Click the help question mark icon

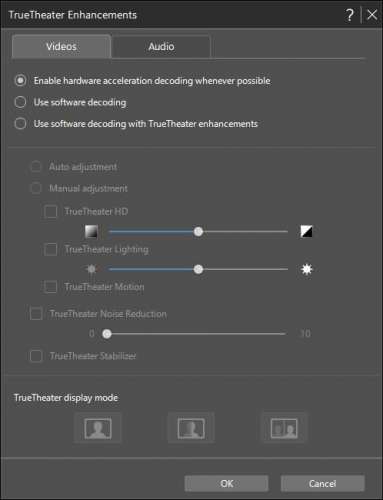pos(349,15)
